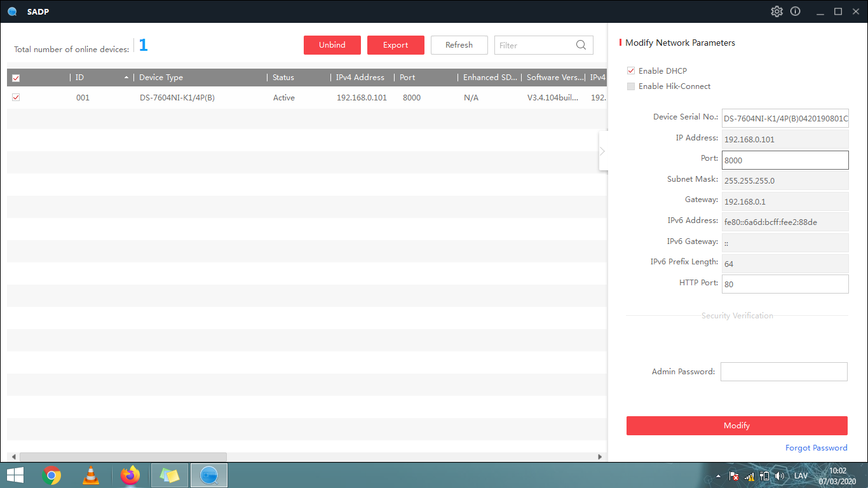Deselect device 001 row checkbox
868x488 pixels.
click(x=16, y=98)
